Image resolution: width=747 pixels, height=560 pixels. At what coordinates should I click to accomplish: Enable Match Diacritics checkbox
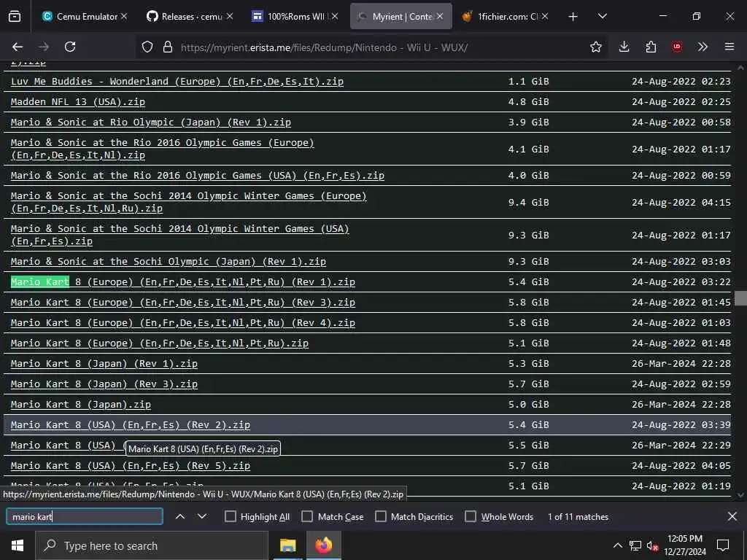point(381,517)
